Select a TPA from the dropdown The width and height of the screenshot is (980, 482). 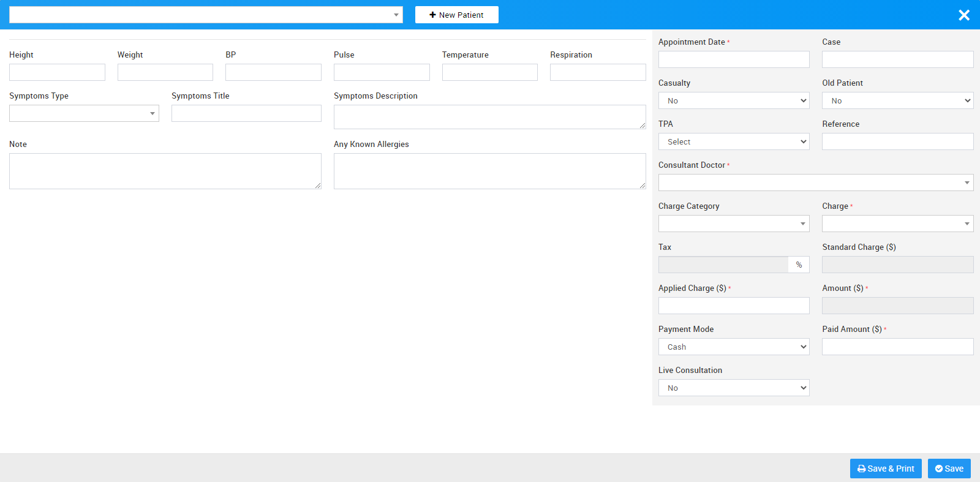pyautogui.click(x=733, y=141)
